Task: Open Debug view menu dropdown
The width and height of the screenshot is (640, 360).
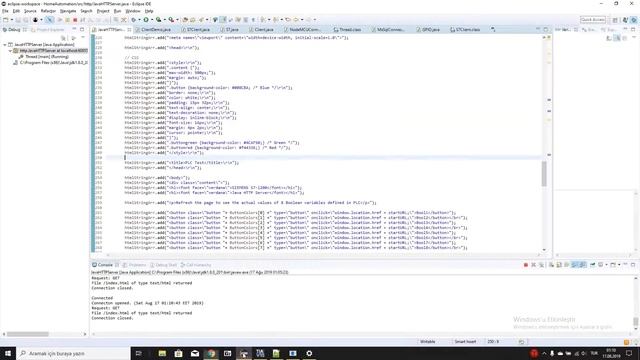Action: coord(83,38)
